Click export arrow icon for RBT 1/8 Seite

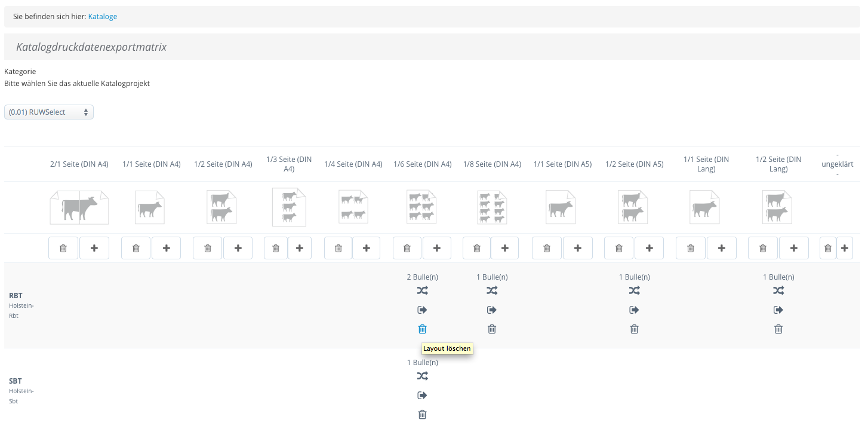click(492, 310)
